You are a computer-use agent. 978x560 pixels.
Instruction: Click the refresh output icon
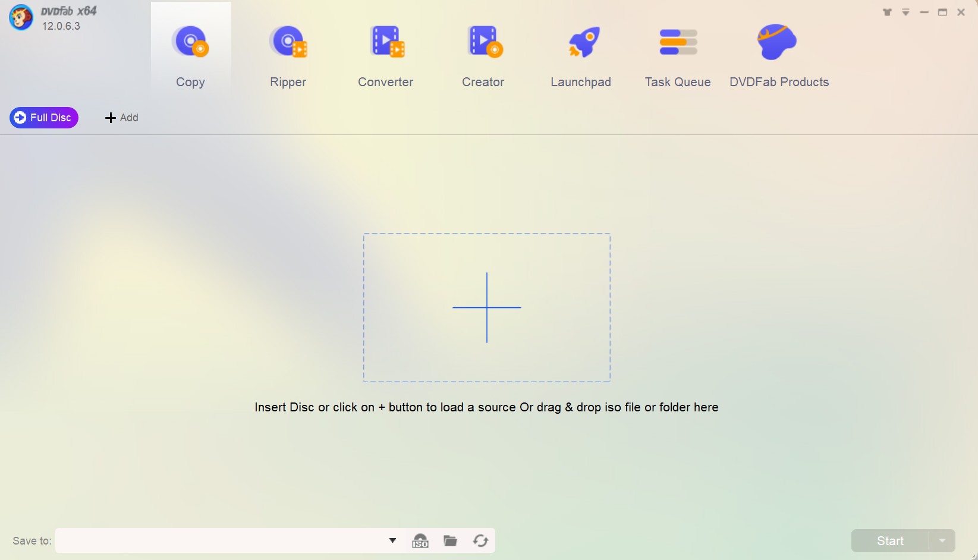[x=480, y=540]
